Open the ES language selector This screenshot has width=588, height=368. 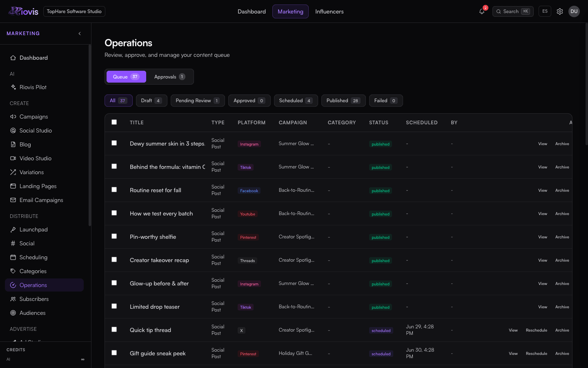click(x=545, y=11)
